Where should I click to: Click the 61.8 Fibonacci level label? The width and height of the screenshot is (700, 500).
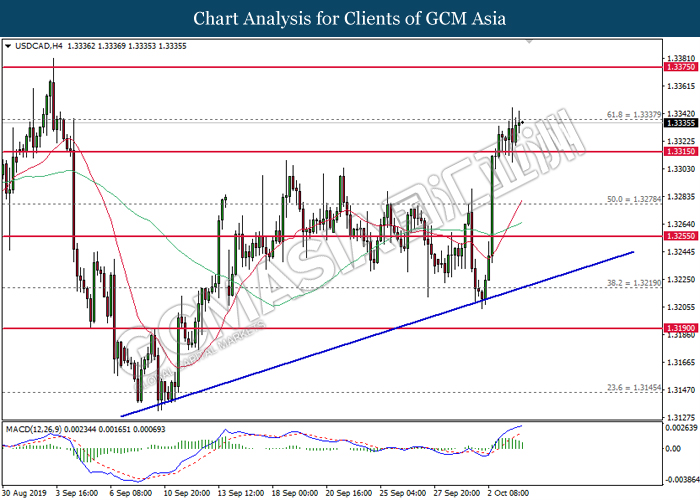pos(634,114)
